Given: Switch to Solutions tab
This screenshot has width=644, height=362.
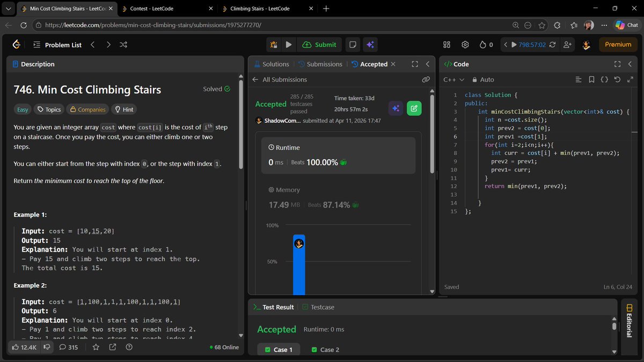Looking at the screenshot, I should (271, 64).
